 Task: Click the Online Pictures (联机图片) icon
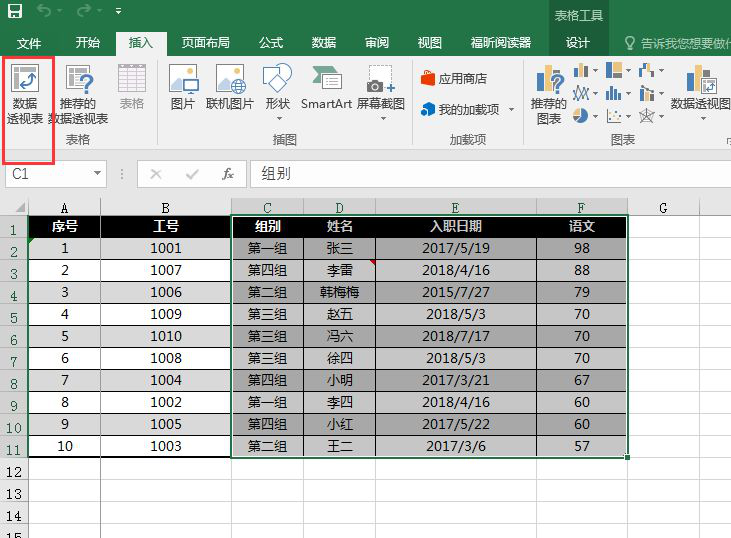[230, 88]
